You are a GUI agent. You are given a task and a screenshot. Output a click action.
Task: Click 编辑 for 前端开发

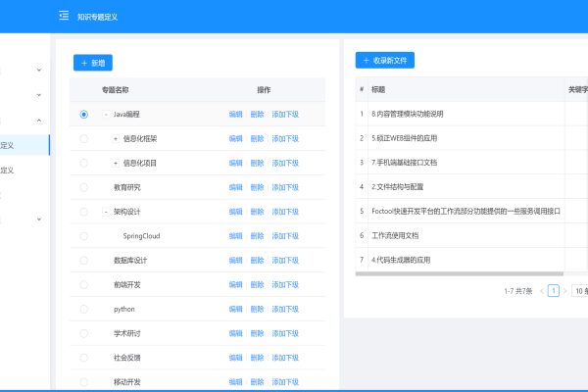click(236, 285)
